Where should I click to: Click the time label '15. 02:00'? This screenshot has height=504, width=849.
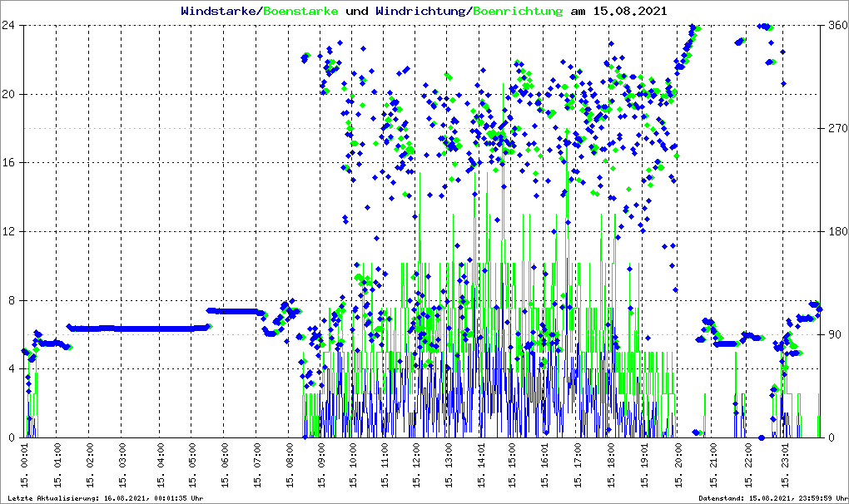89,465
